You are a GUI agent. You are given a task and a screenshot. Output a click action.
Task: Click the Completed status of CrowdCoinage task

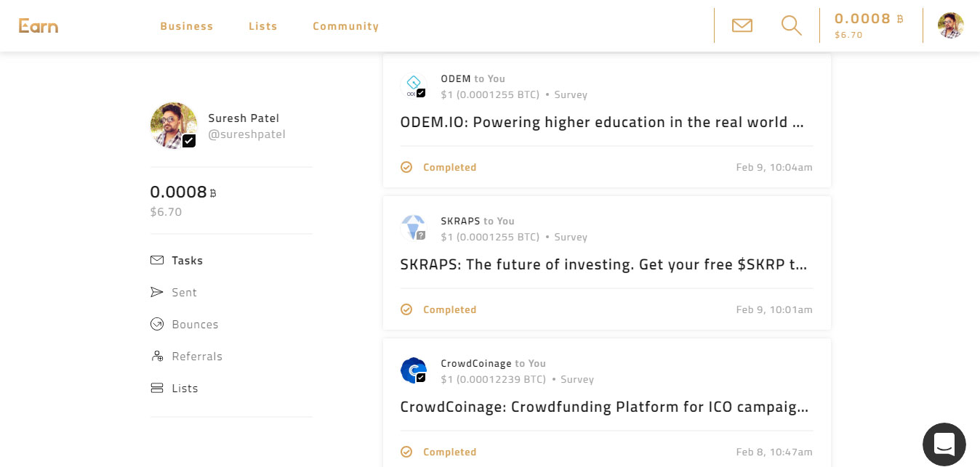450,452
